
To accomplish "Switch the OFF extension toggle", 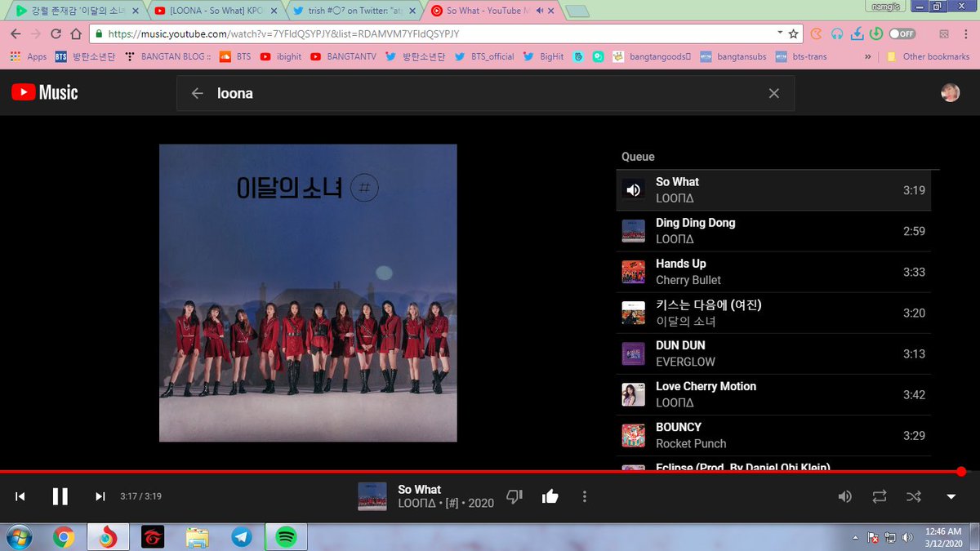I will coord(902,34).
